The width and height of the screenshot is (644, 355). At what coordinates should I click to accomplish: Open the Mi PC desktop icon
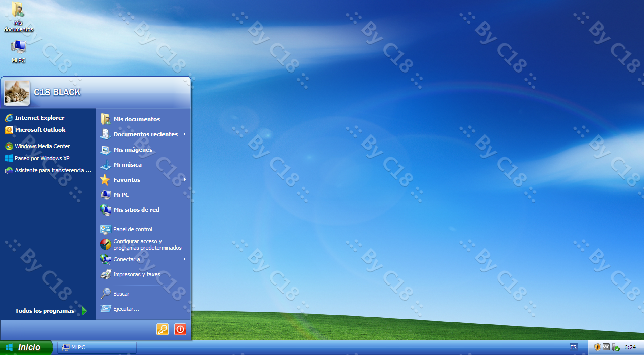coord(18,51)
